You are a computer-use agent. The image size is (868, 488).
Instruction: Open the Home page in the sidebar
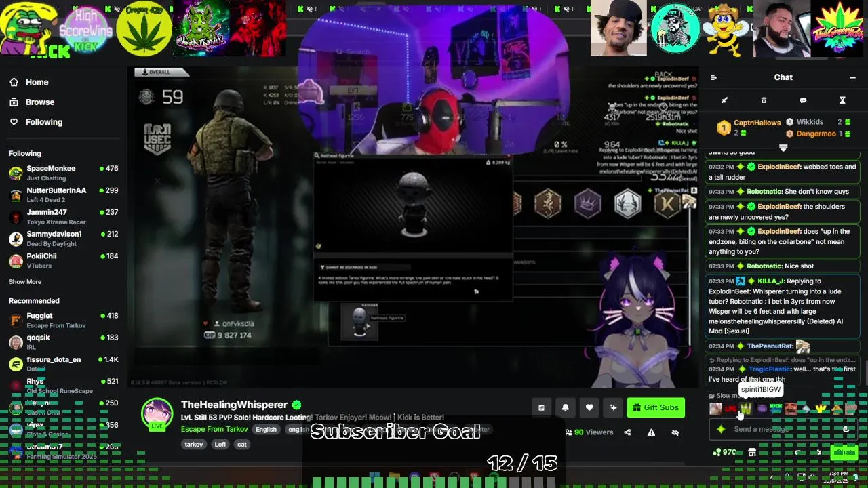point(37,82)
